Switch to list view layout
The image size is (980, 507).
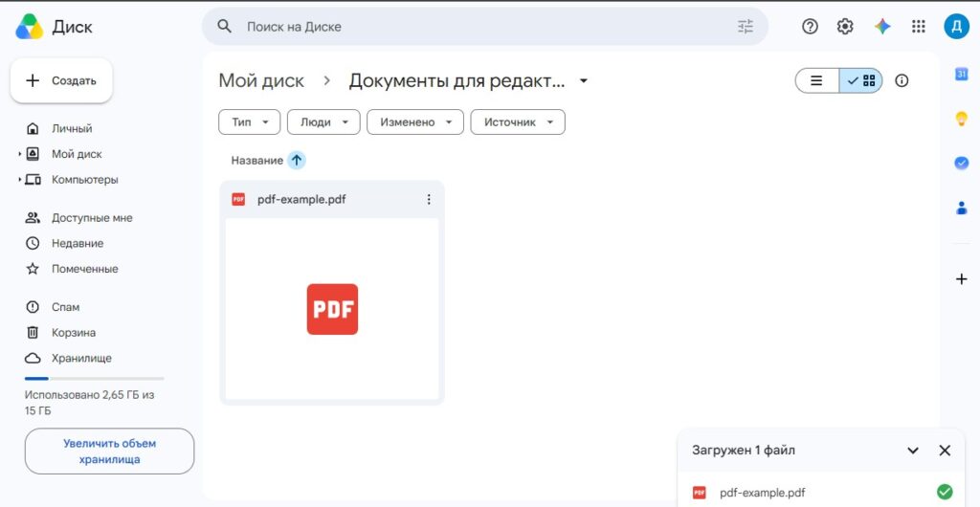pyautogui.click(x=816, y=80)
